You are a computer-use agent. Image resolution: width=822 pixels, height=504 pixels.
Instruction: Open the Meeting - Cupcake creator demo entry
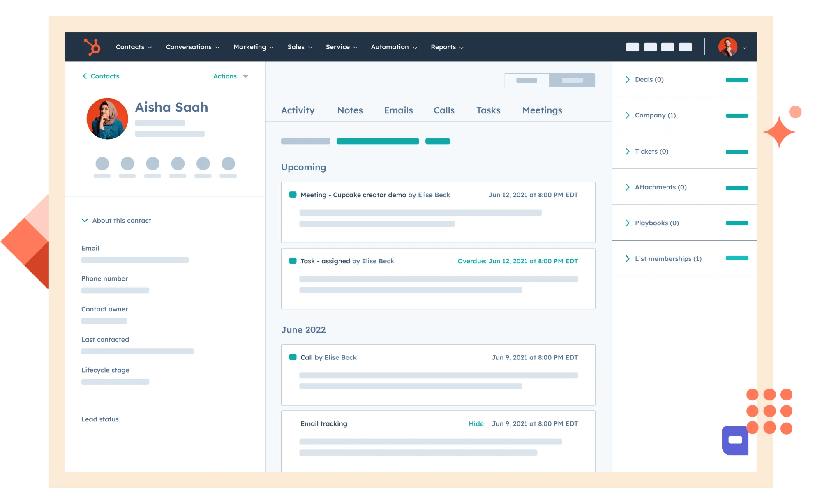click(438, 212)
